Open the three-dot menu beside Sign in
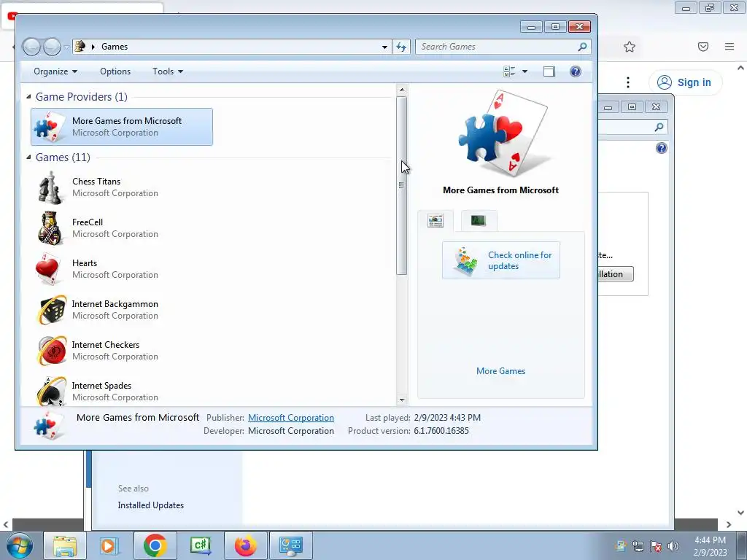 (x=628, y=82)
